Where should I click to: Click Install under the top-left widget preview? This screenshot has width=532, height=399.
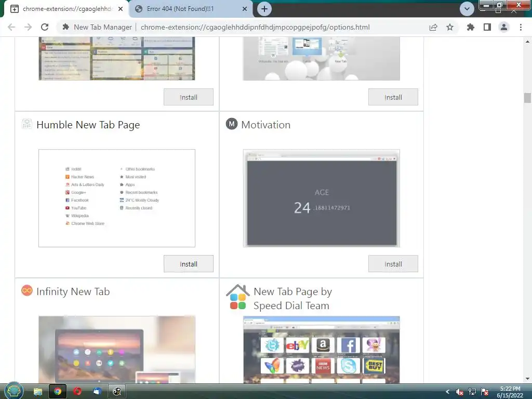[188, 97]
